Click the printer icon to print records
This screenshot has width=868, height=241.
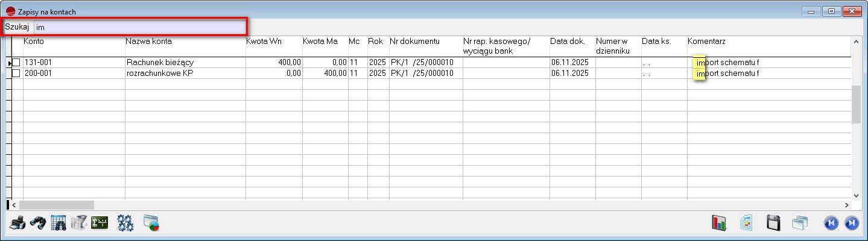17,223
